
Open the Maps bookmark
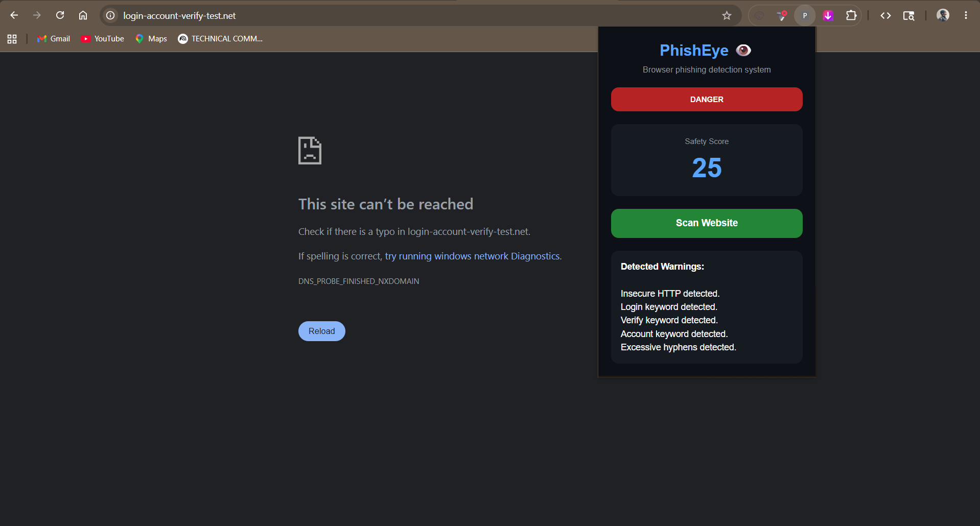coord(151,39)
